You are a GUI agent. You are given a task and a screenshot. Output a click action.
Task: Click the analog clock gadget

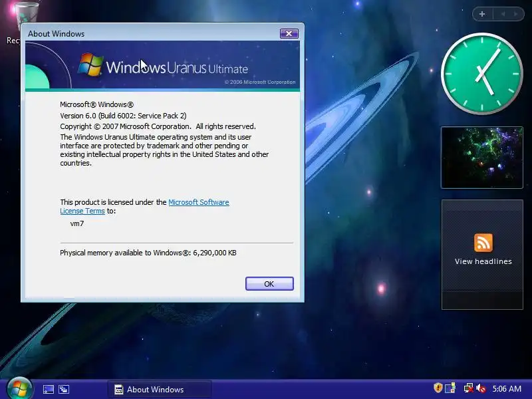[x=481, y=73]
